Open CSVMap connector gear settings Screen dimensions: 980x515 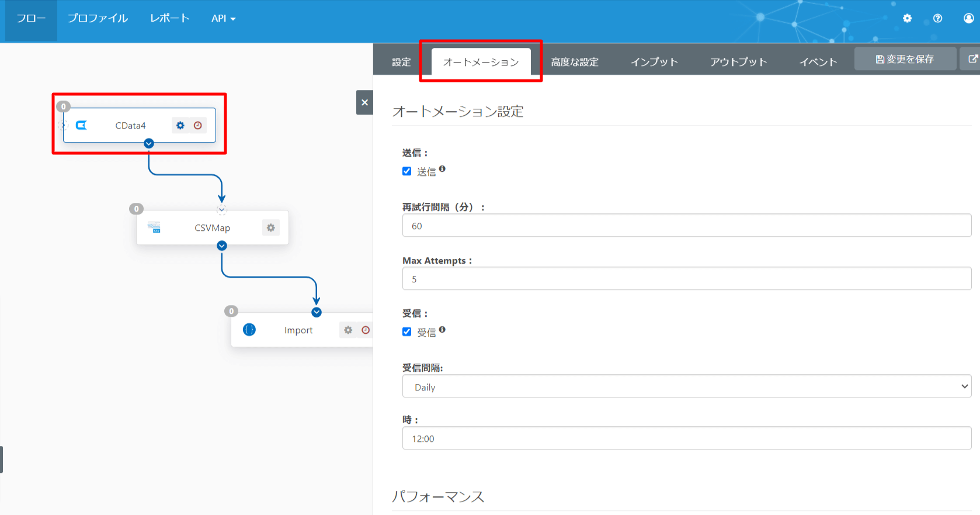[270, 227]
